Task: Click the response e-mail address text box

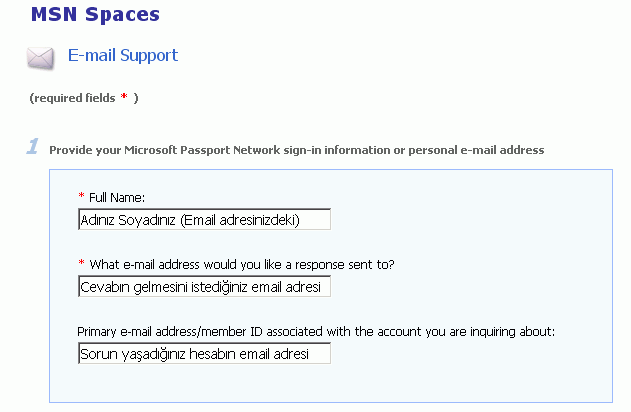Action: (x=204, y=287)
